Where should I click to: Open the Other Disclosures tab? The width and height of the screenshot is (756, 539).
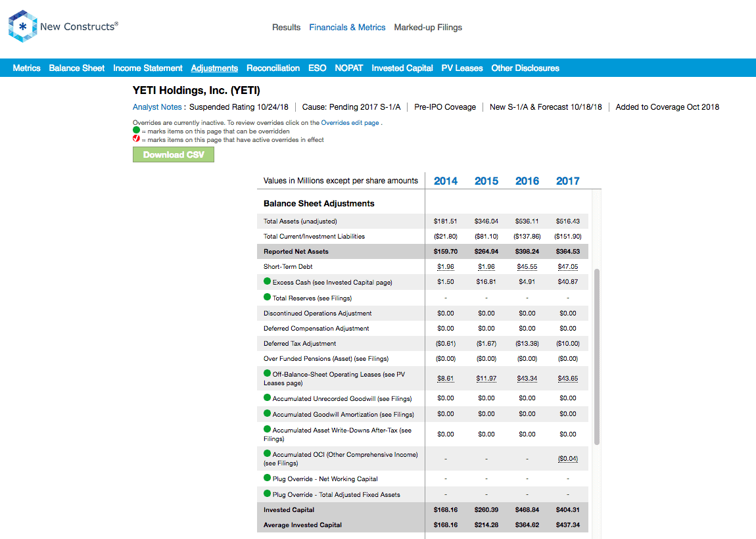click(525, 68)
